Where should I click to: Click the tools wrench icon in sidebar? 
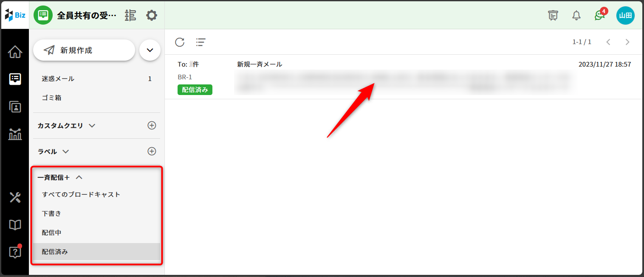(15, 197)
